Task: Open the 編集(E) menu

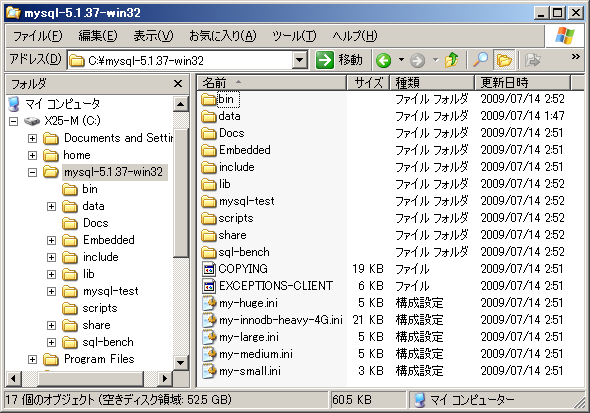Action: click(98, 36)
